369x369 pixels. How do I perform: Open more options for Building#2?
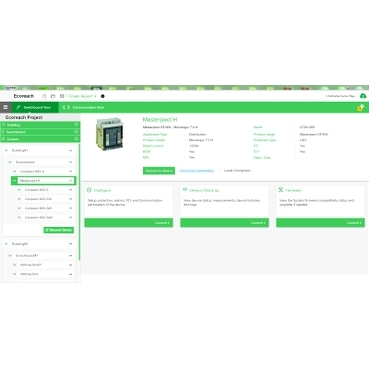(x=70, y=244)
